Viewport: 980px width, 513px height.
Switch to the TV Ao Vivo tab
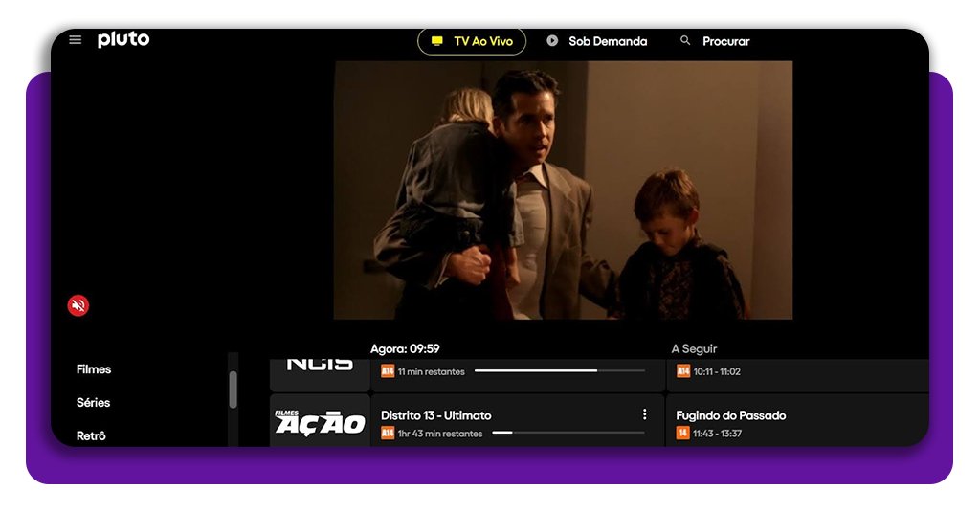(472, 41)
